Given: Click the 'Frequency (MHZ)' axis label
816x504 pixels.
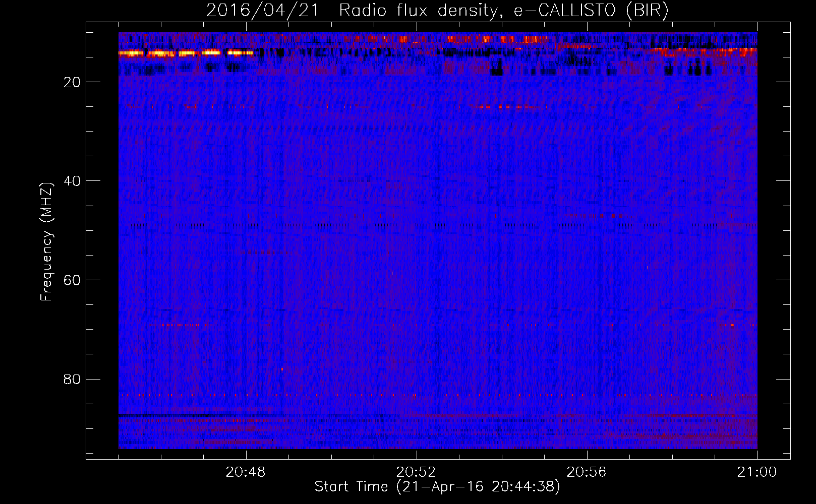Looking at the screenshot, I should tap(46, 242).
